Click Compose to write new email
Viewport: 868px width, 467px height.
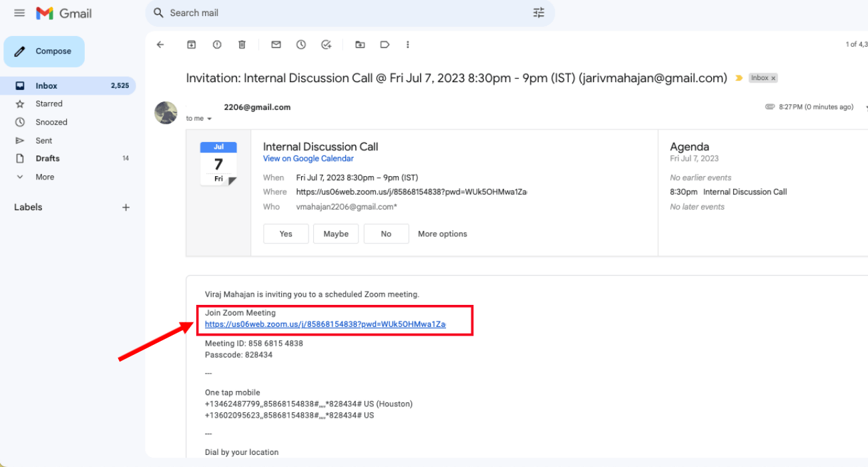44,51
